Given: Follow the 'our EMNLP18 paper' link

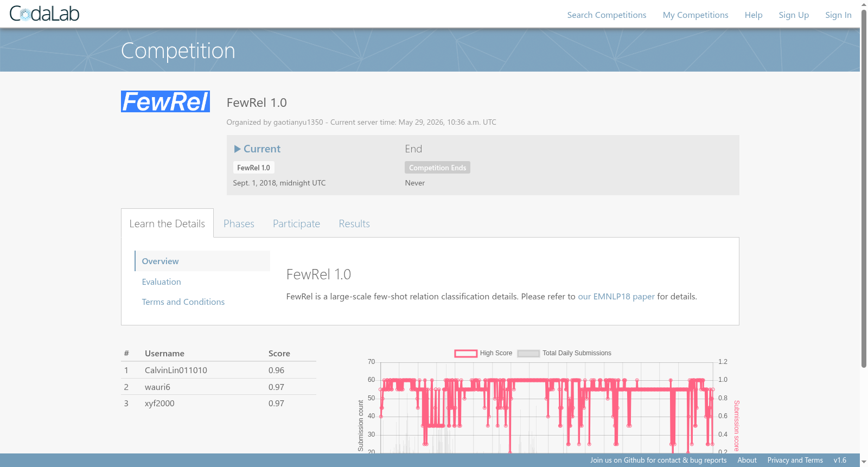Looking at the screenshot, I should pyautogui.click(x=616, y=297).
